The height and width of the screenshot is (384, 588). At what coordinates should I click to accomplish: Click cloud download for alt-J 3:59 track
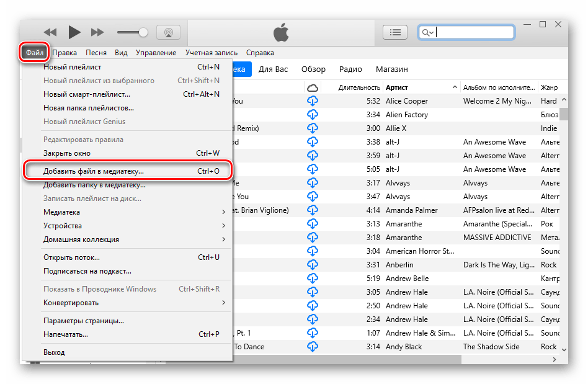[313, 155]
